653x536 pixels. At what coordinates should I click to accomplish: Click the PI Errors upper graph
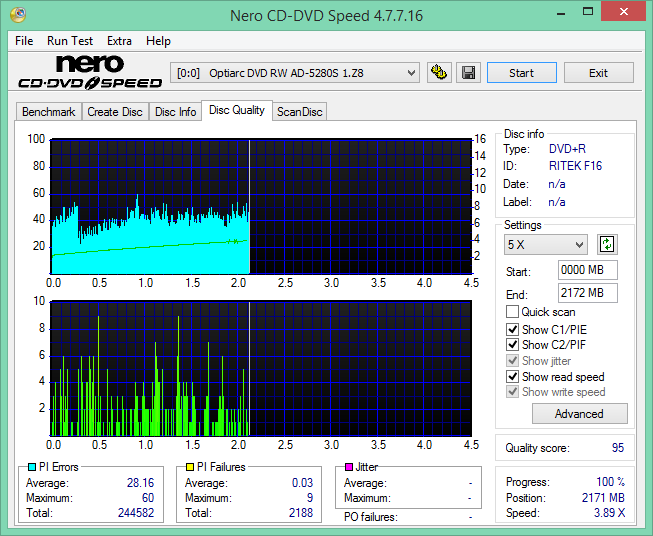[x=261, y=207]
